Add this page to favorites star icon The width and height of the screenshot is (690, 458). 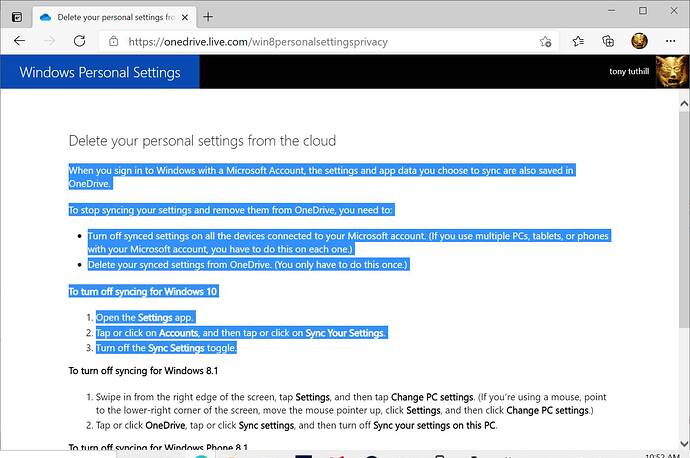coord(545,42)
